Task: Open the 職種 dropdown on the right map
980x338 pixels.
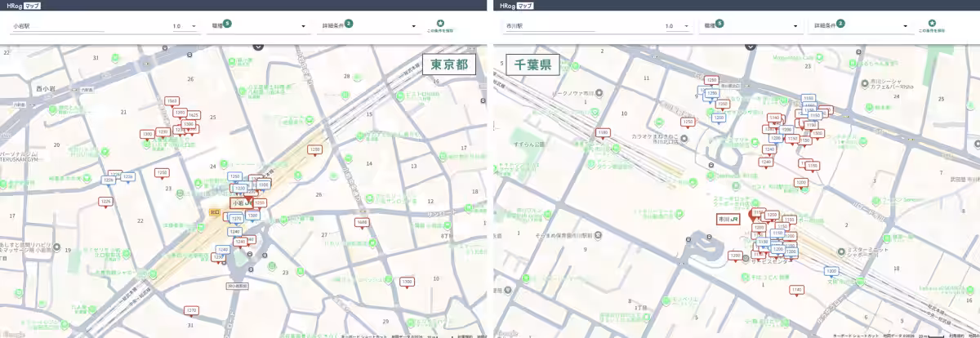Action: click(x=747, y=26)
